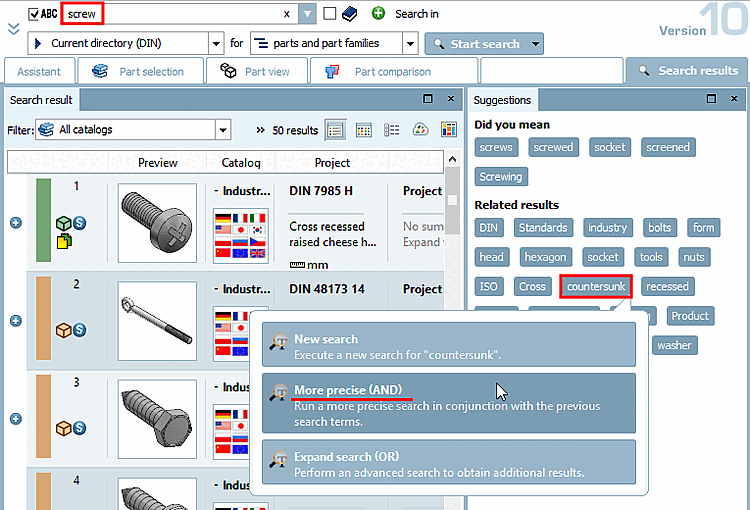Select the 'screened' suggestion

[668, 147]
